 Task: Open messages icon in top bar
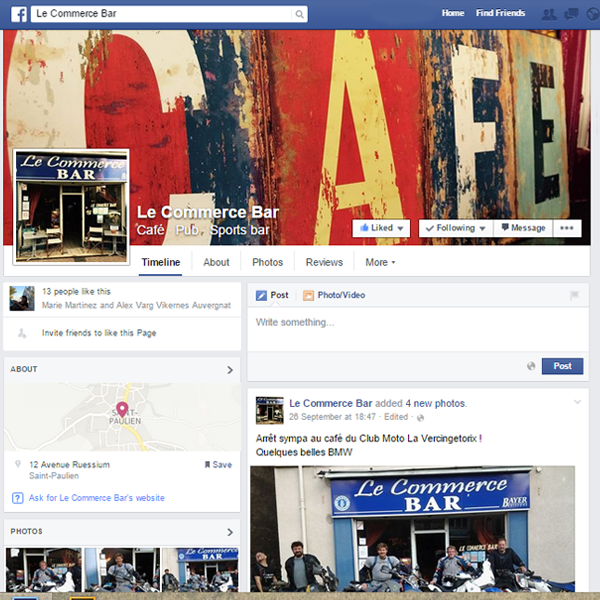point(571,15)
